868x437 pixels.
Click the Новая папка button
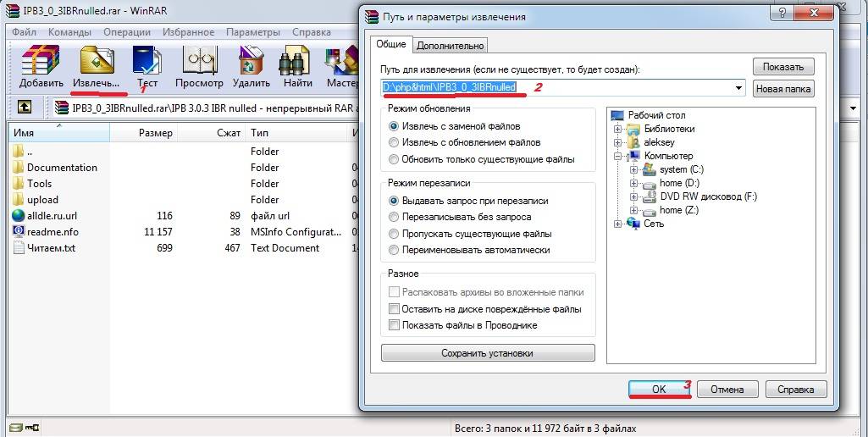(782, 89)
